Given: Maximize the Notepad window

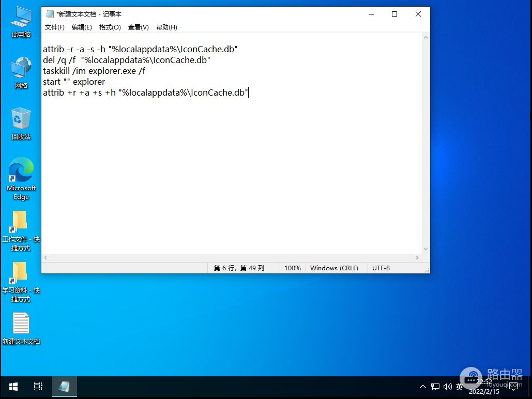Looking at the screenshot, I should (x=394, y=14).
